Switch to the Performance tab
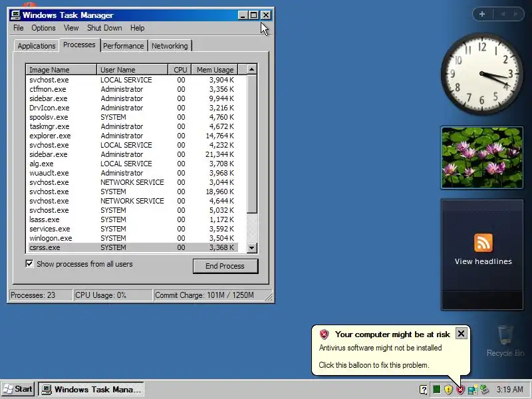The image size is (532, 399). tap(123, 46)
